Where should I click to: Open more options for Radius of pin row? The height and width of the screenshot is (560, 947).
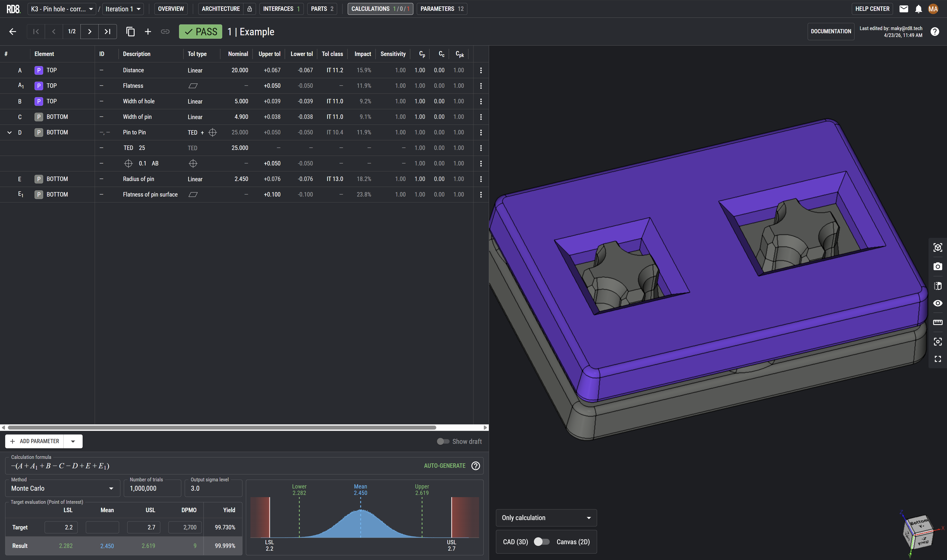tap(481, 179)
